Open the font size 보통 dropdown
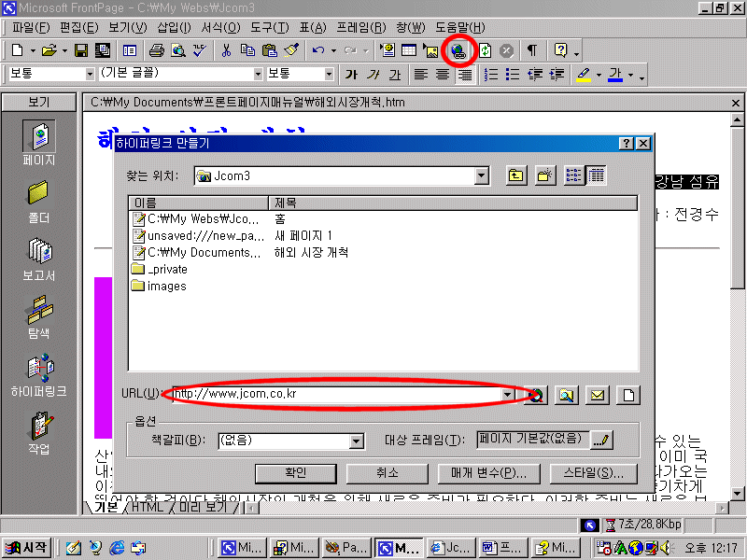The image size is (747, 560). (329, 74)
